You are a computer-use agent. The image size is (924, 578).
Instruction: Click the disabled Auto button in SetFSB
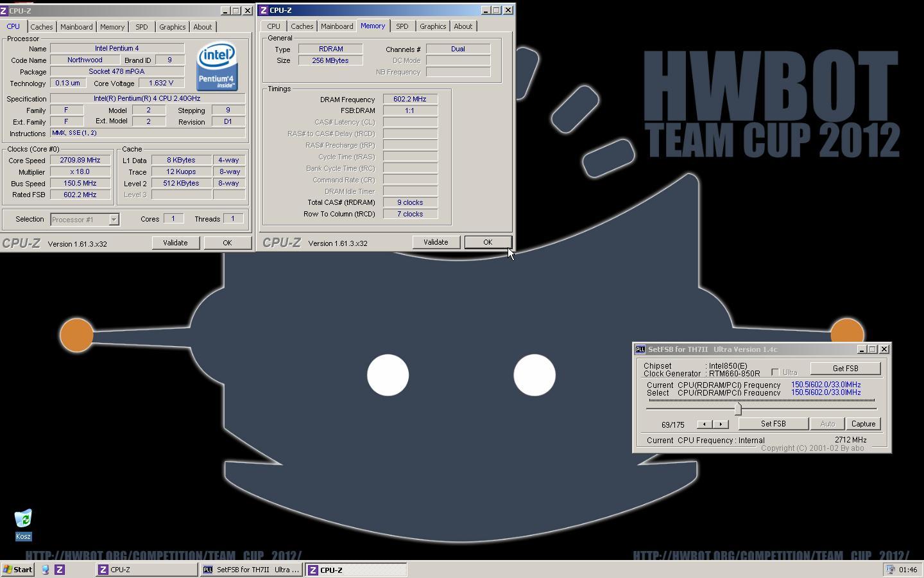(x=828, y=424)
